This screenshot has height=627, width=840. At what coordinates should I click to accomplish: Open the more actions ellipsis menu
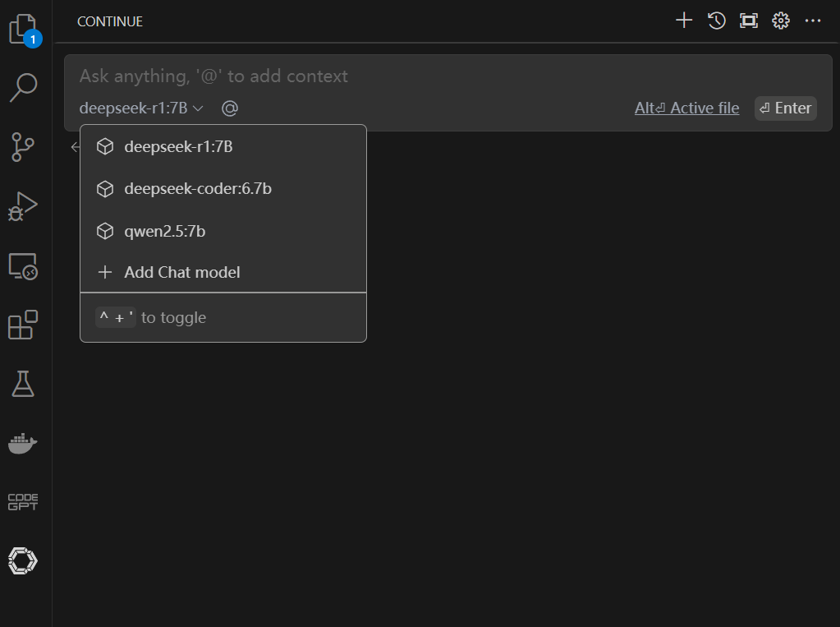(813, 21)
